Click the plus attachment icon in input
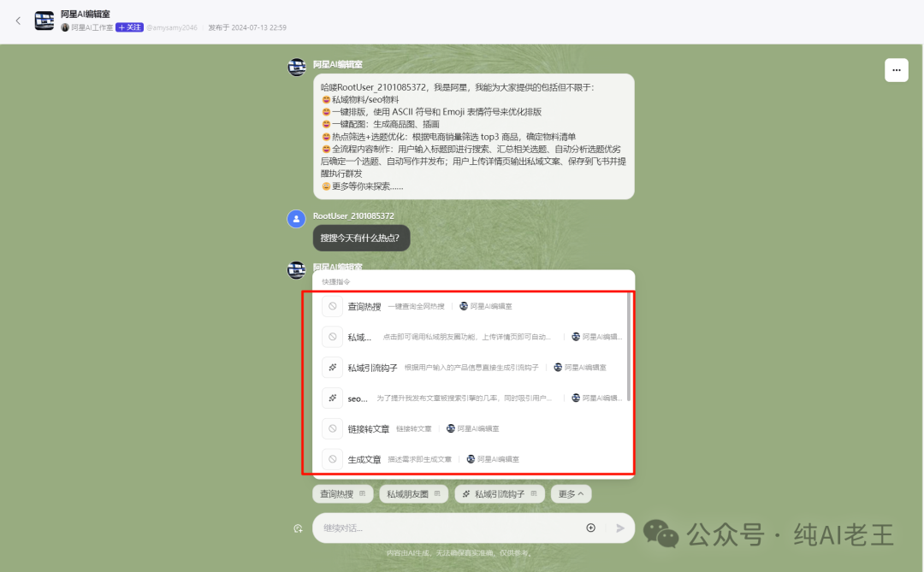Viewport: 924px width, 572px height. click(590, 528)
